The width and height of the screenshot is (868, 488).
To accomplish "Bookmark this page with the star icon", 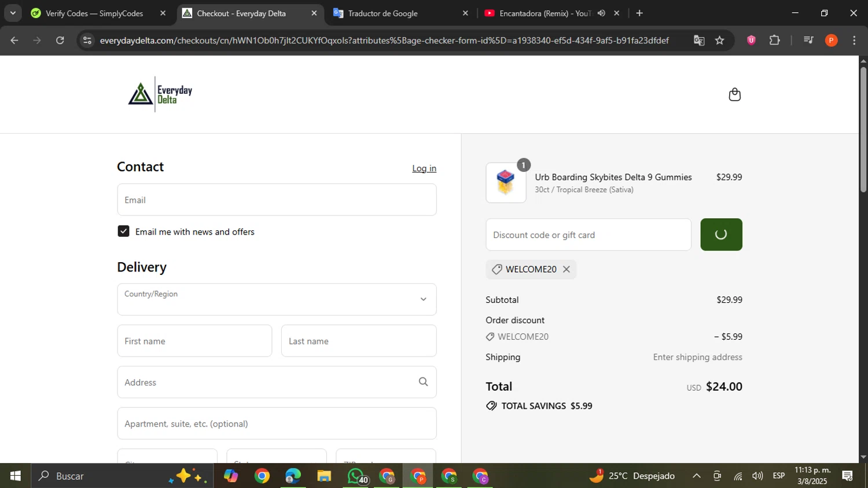I will point(719,40).
